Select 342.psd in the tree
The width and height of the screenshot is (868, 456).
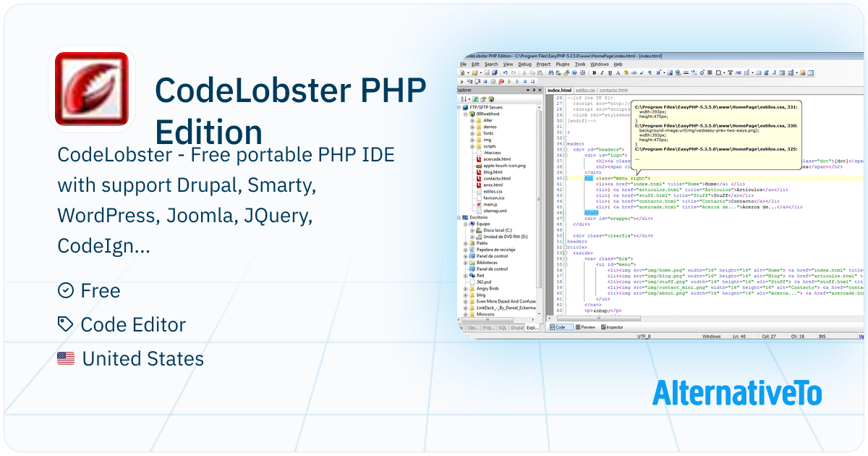pyautogui.click(x=484, y=282)
